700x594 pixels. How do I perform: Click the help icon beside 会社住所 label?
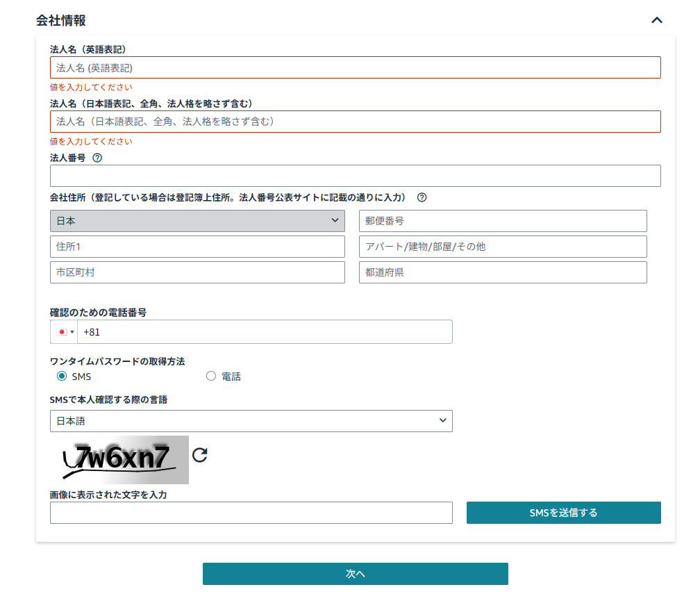coord(422,197)
